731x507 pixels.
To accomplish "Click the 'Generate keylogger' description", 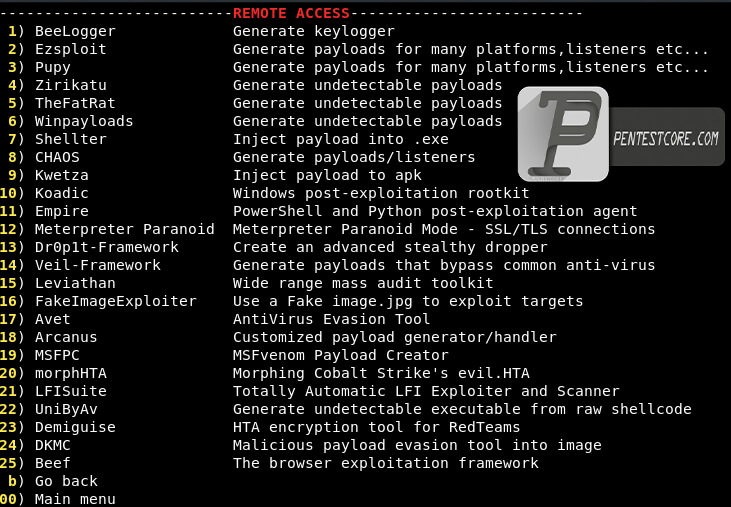I will pos(314,31).
